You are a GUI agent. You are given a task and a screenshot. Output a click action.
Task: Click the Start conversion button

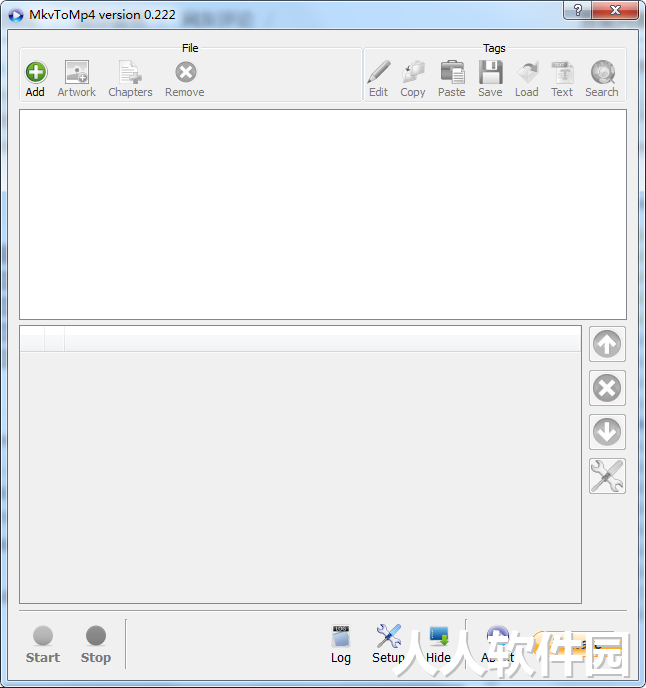pyautogui.click(x=43, y=645)
